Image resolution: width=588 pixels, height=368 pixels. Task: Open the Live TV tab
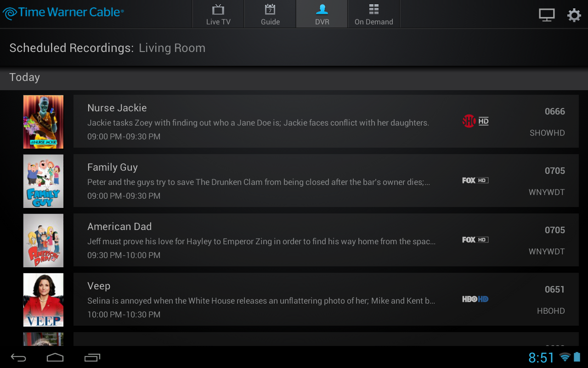pos(218,14)
